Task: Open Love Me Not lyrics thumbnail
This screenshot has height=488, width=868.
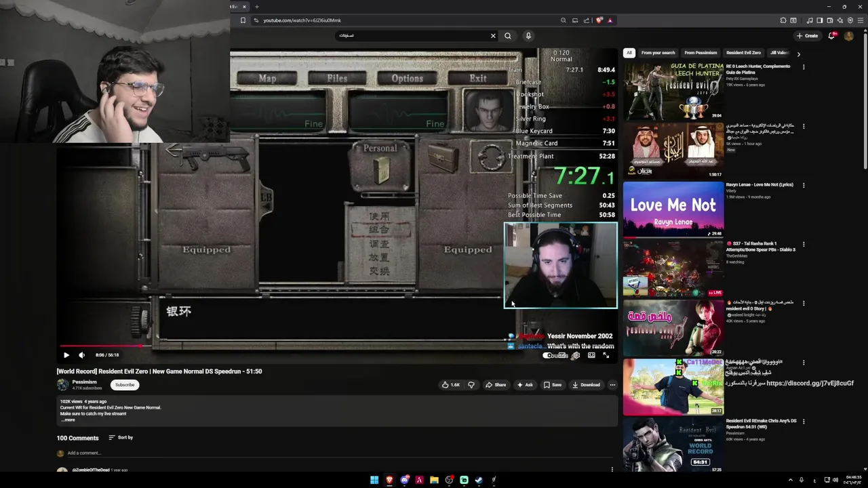Action: pyautogui.click(x=673, y=209)
